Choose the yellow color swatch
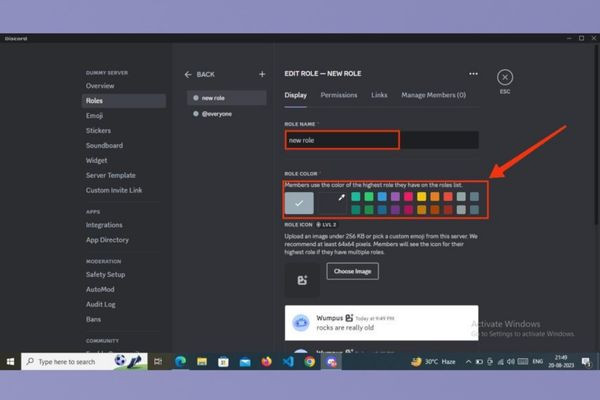 pyautogui.click(x=422, y=197)
